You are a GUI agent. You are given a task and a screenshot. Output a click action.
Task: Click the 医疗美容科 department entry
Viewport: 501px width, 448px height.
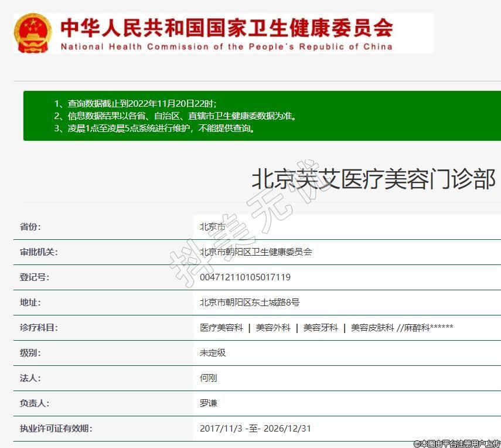tap(221, 328)
